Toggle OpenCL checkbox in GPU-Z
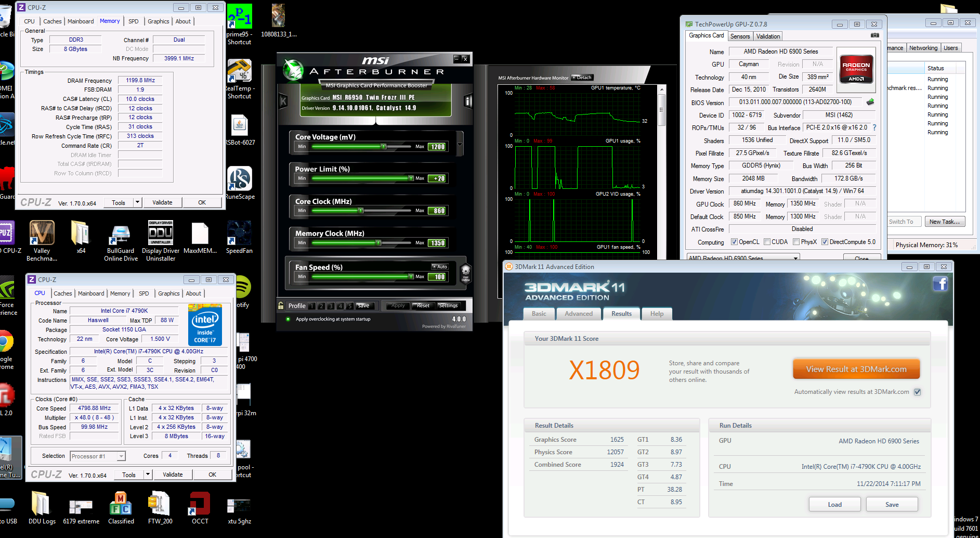Screen dimensions: 980x538 coord(734,242)
